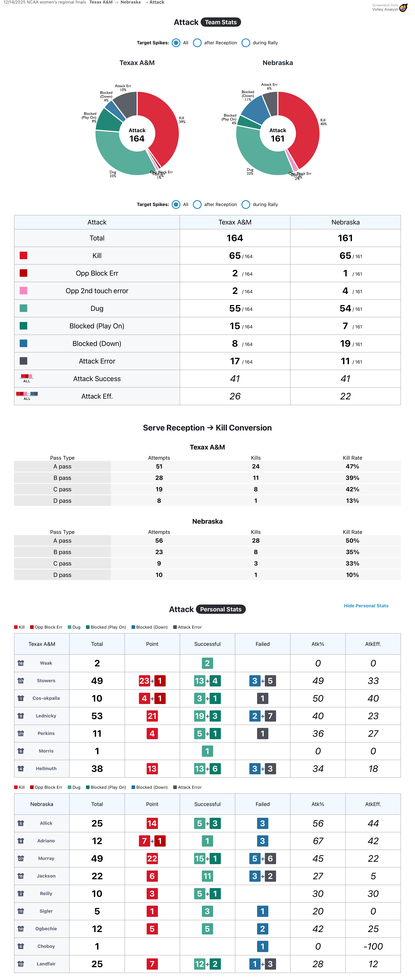Click the Personal Stats pill tab
Viewport: 415px width, 980px height.
(x=221, y=609)
